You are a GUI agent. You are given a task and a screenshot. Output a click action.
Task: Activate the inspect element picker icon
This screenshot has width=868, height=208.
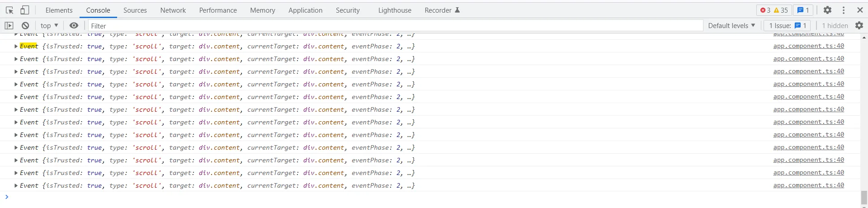click(x=9, y=10)
